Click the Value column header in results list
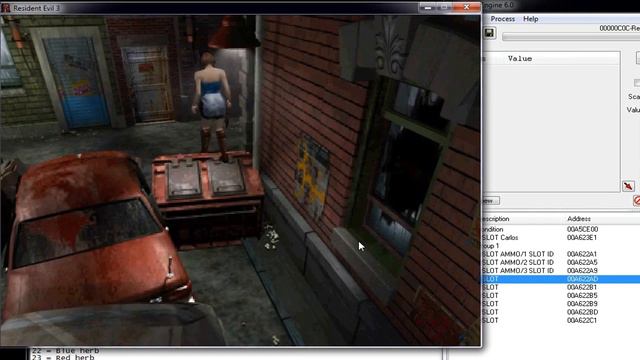 click(520, 59)
